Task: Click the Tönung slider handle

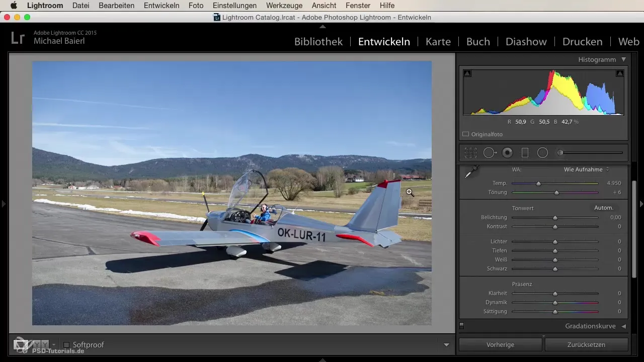Action: click(x=556, y=193)
